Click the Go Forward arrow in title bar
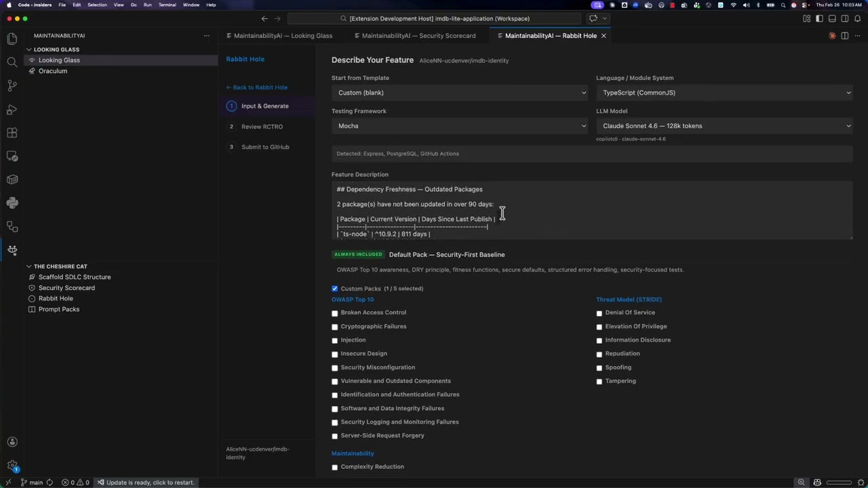The height and width of the screenshot is (488, 868). (277, 18)
